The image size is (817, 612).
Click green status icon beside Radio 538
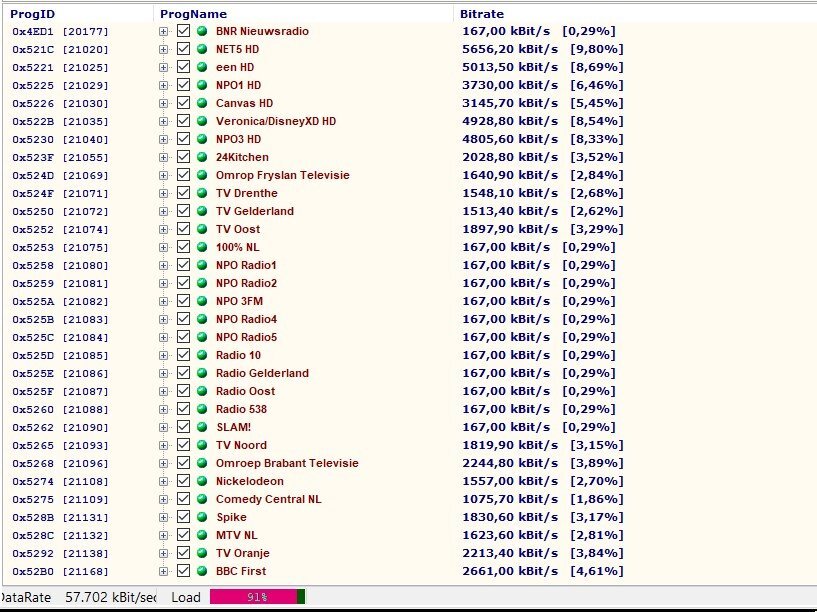(x=202, y=409)
